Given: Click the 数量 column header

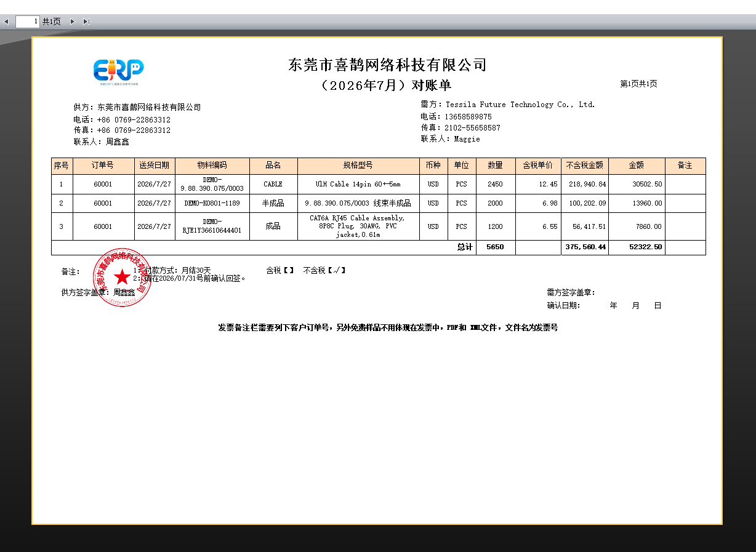Looking at the screenshot, I should click(x=496, y=166).
